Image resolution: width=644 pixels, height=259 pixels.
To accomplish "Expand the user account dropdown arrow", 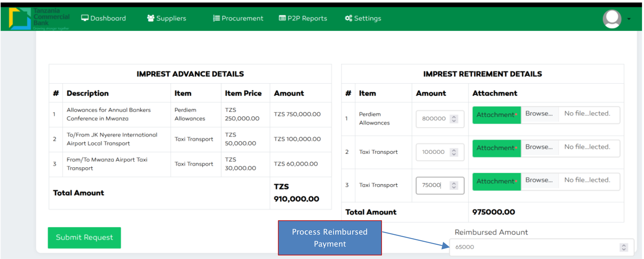I will (x=629, y=19).
